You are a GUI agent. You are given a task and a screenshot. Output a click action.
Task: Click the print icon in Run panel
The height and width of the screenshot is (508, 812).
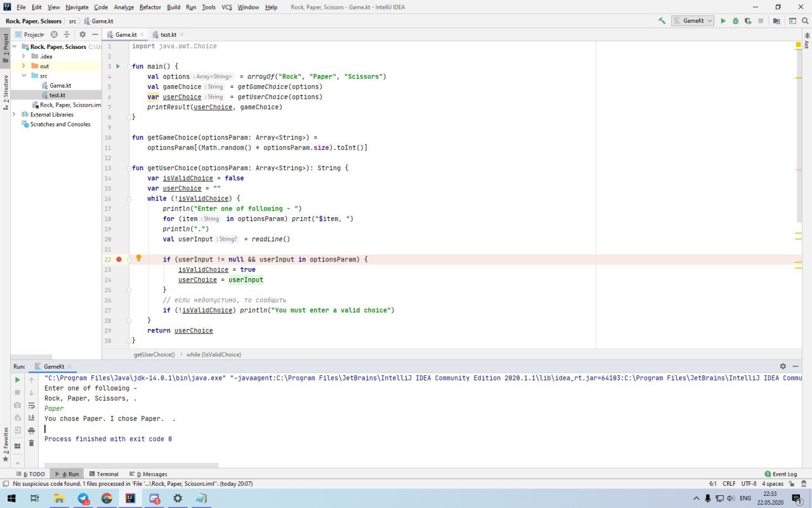pos(31,431)
